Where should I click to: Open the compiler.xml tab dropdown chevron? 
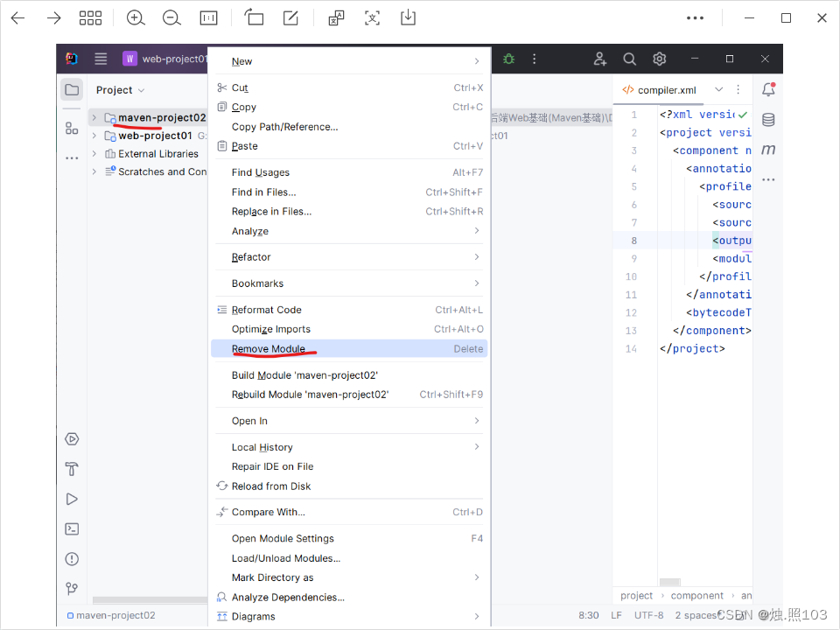tap(719, 89)
